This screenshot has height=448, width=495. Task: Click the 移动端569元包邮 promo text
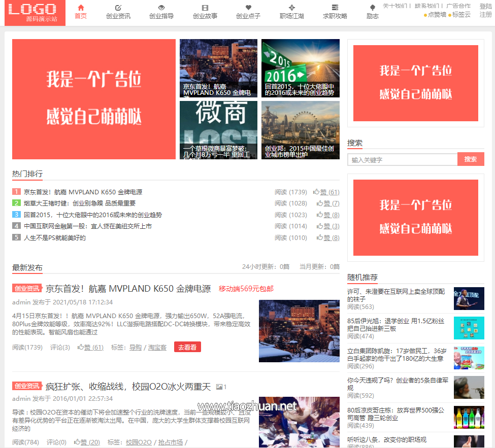(246, 289)
